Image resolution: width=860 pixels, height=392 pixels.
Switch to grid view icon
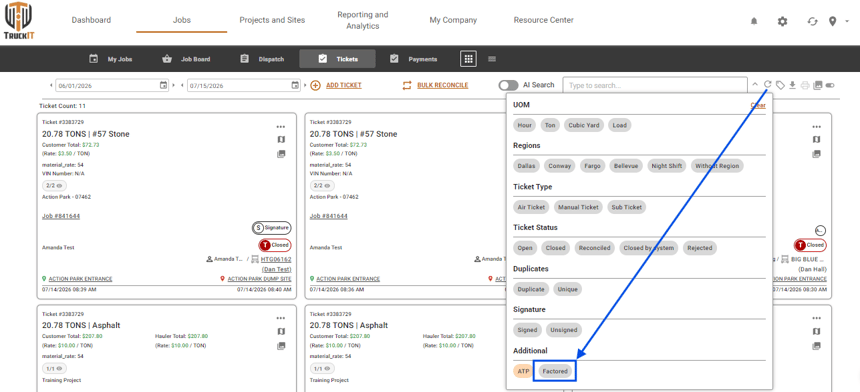coord(468,59)
